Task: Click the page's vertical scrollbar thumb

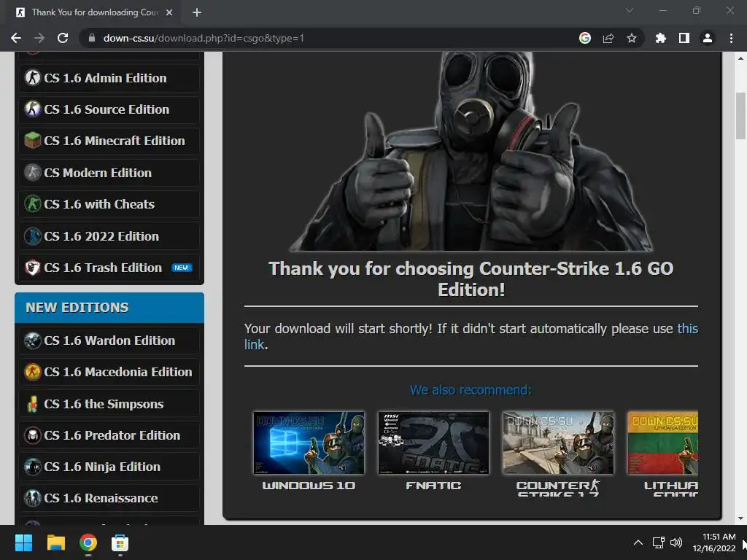Action: (x=740, y=115)
